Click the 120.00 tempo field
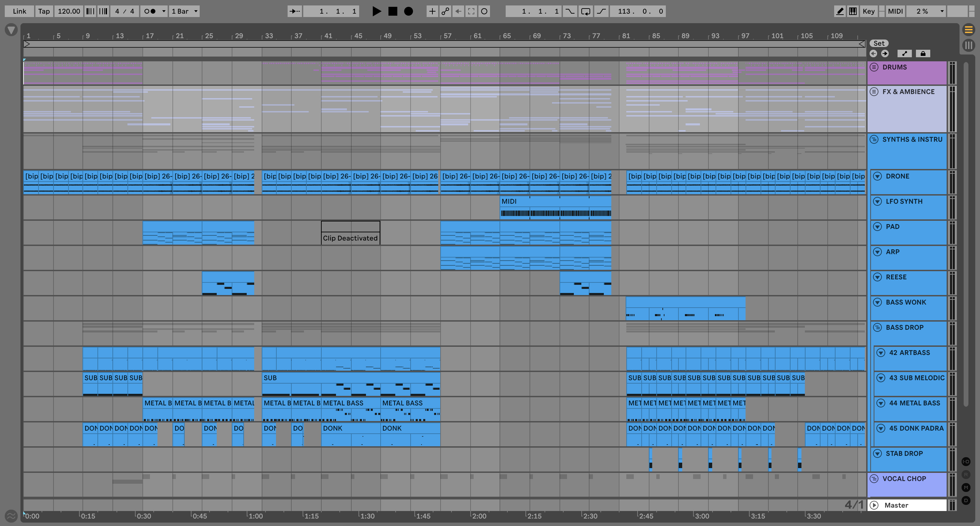The width and height of the screenshot is (980, 526). coord(69,11)
